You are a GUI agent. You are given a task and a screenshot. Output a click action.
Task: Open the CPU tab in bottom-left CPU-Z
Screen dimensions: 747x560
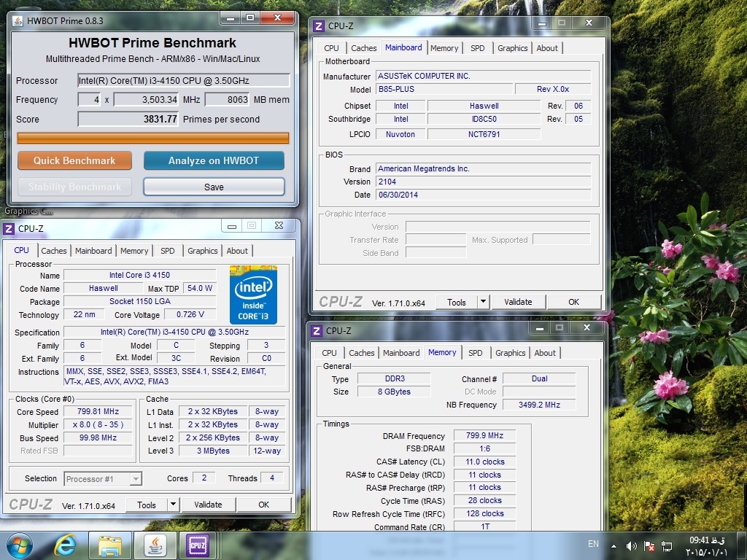(21, 251)
